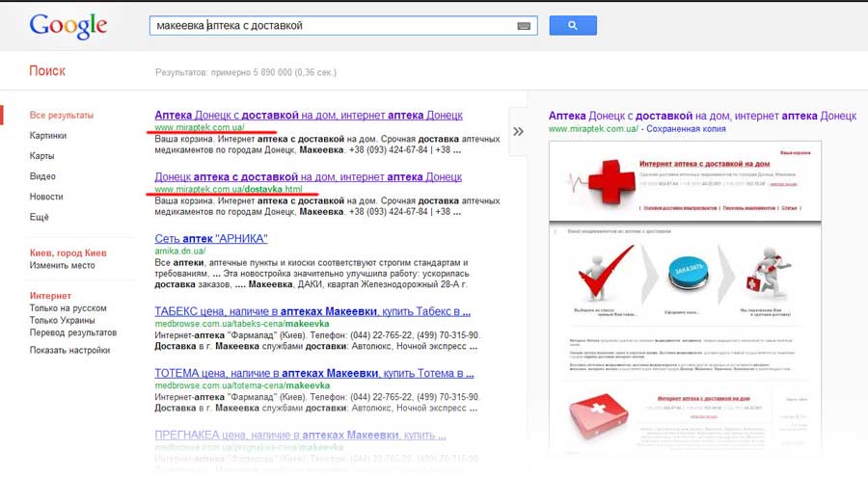Expand the 'Ещё' menu
The width and height of the screenshot is (868, 504).
[x=40, y=217]
